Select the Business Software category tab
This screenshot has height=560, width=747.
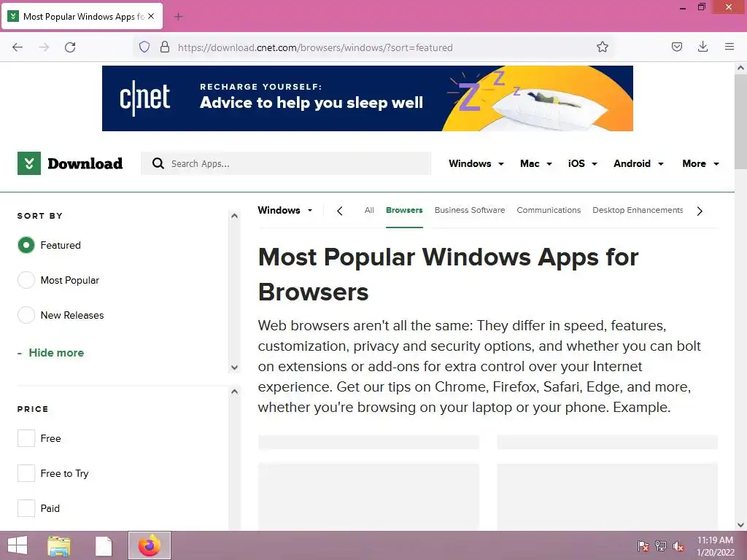pos(470,210)
